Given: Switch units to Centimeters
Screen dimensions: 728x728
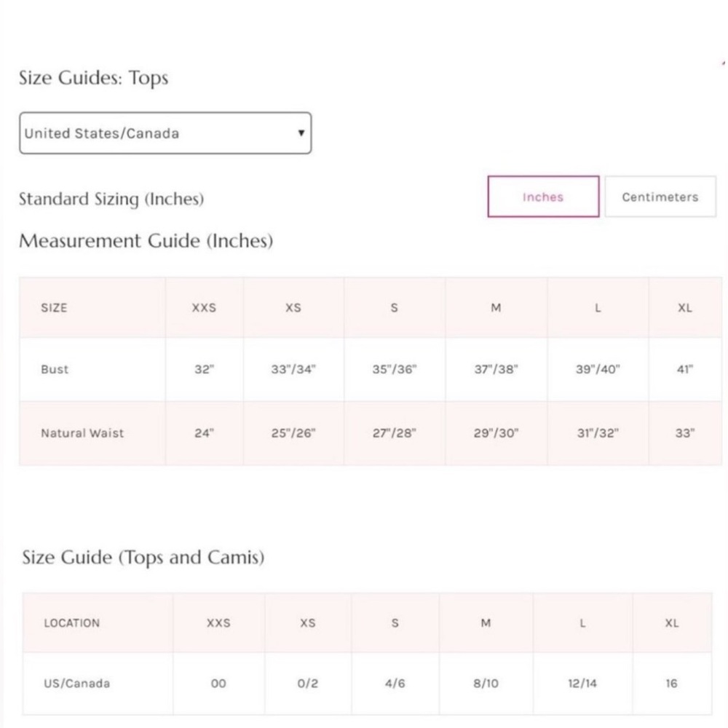Looking at the screenshot, I should point(660,197).
